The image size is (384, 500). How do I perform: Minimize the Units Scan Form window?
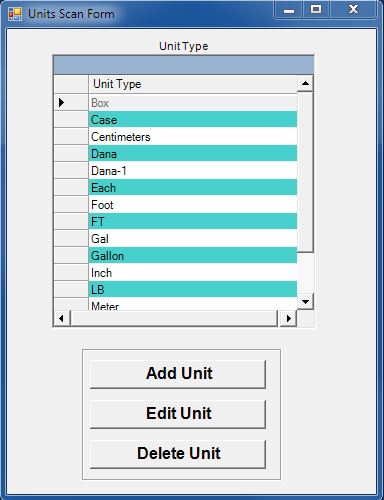point(289,10)
